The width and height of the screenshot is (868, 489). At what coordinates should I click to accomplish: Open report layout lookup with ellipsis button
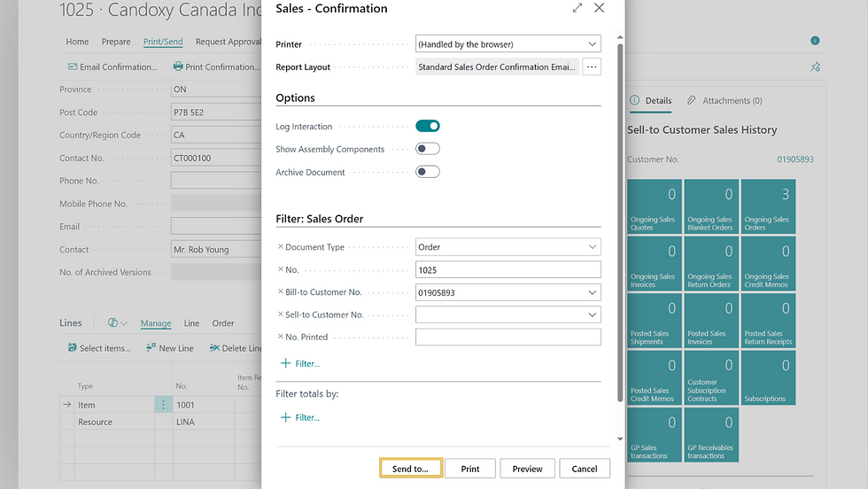coord(592,67)
